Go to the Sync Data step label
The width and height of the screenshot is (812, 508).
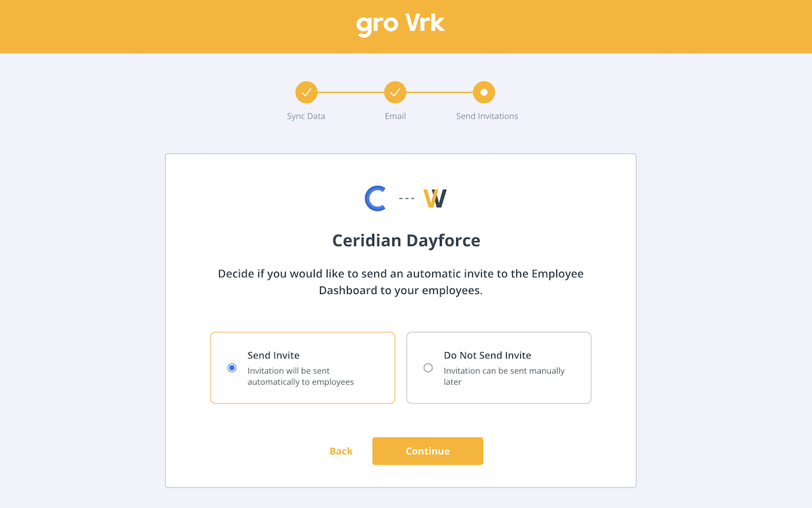306,116
